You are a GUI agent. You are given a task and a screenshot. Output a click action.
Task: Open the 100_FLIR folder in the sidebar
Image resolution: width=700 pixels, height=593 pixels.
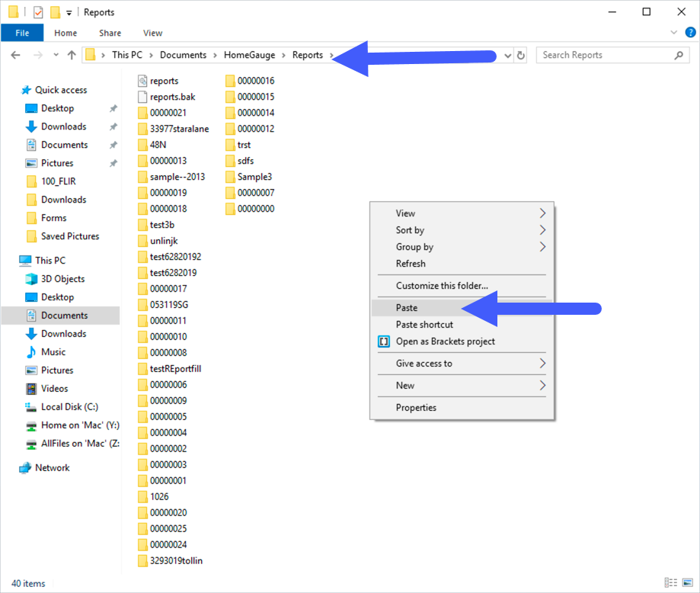tap(58, 181)
